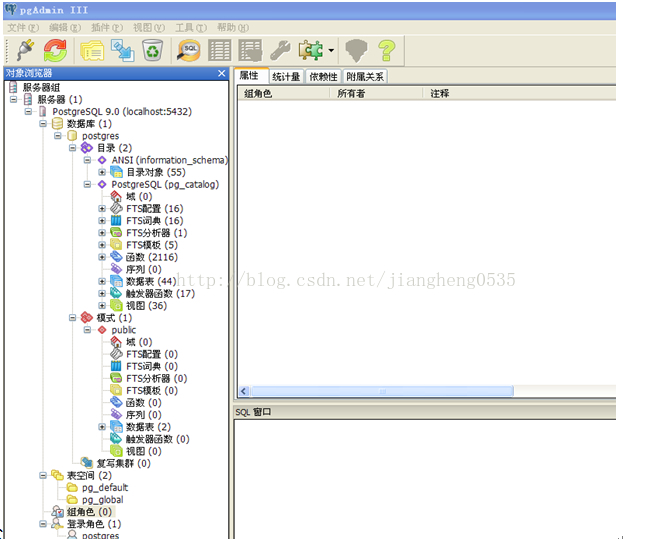The width and height of the screenshot is (672, 539).
Task: Close the object browser panel
Action: (222, 73)
